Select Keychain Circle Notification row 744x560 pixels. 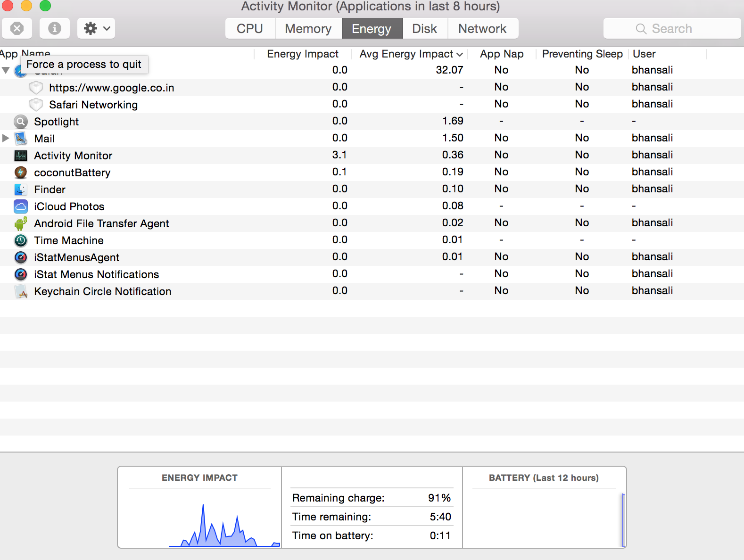tap(372, 291)
